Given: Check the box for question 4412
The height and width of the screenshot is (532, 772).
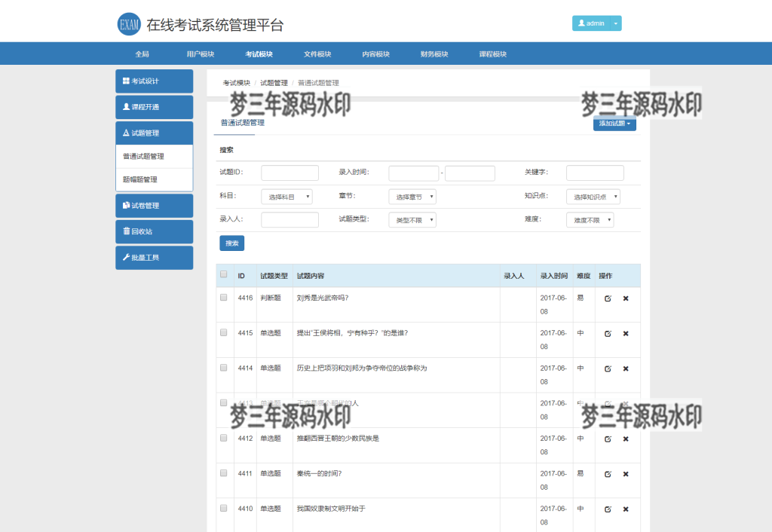Looking at the screenshot, I should click(x=223, y=438).
